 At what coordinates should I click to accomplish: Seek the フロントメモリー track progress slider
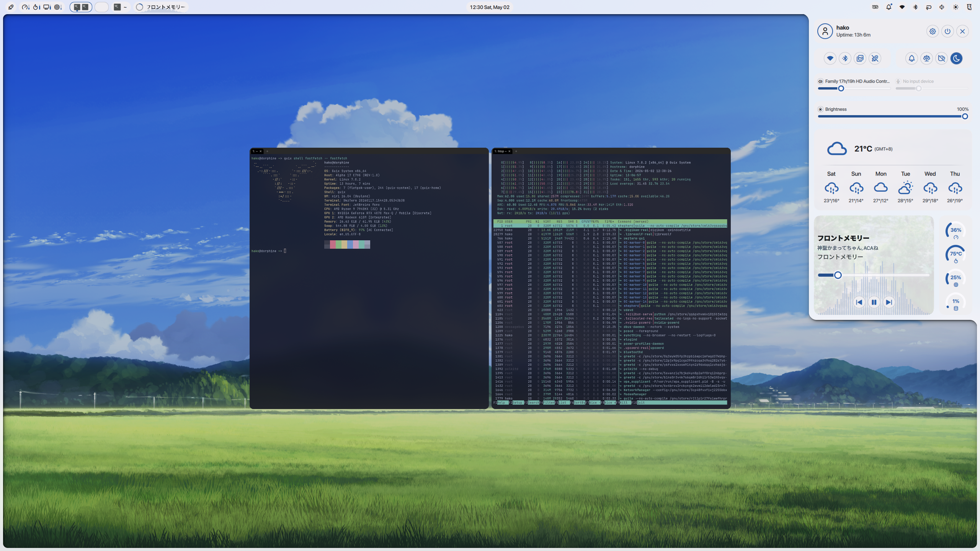tap(874, 275)
